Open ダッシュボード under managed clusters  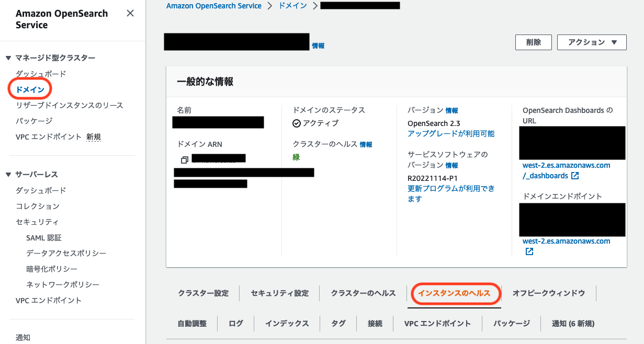tap(41, 74)
